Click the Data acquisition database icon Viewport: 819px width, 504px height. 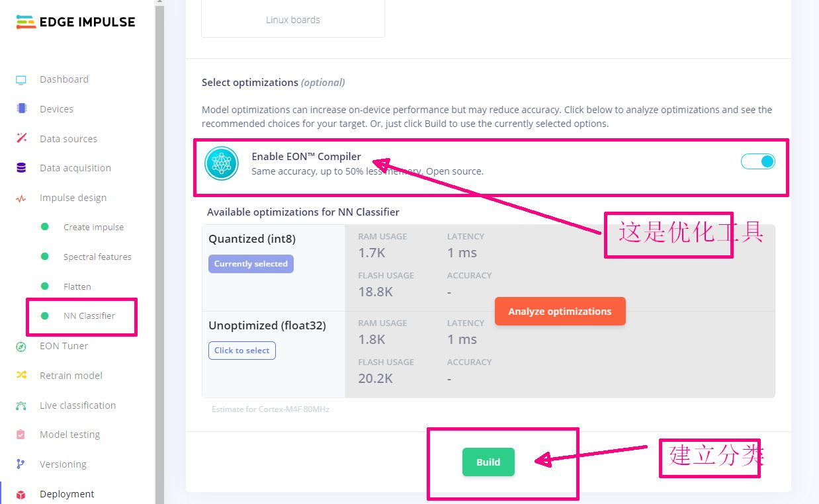(x=21, y=168)
